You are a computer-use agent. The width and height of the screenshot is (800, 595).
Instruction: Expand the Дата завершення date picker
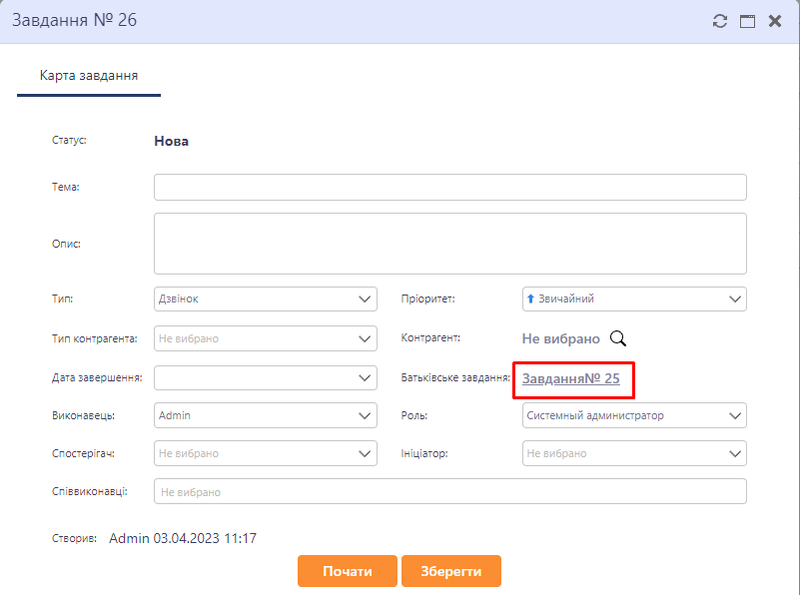pos(266,378)
